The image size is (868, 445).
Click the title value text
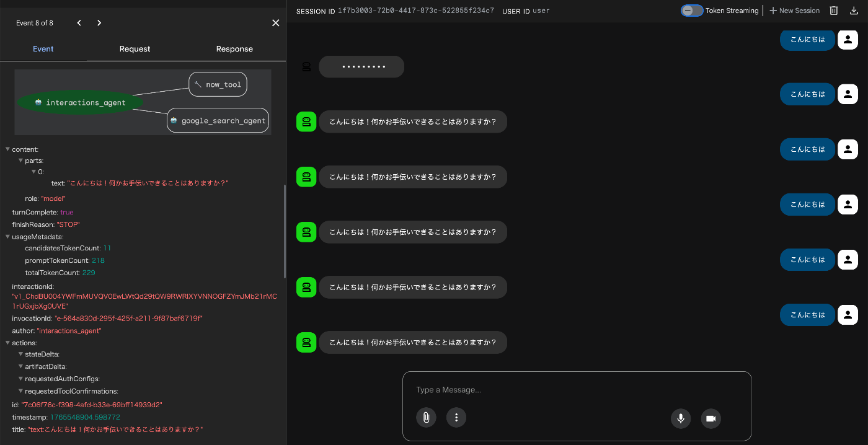[x=115, y=430]
